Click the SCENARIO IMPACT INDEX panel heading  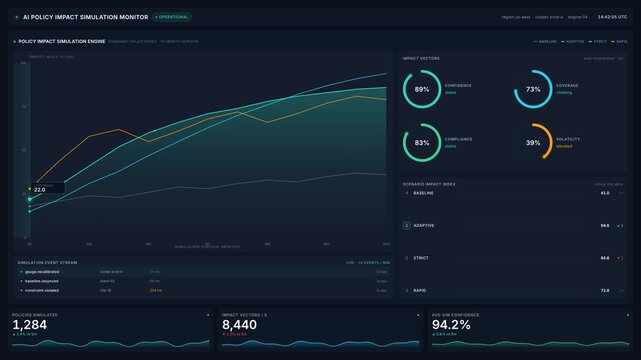click(429, 184)
